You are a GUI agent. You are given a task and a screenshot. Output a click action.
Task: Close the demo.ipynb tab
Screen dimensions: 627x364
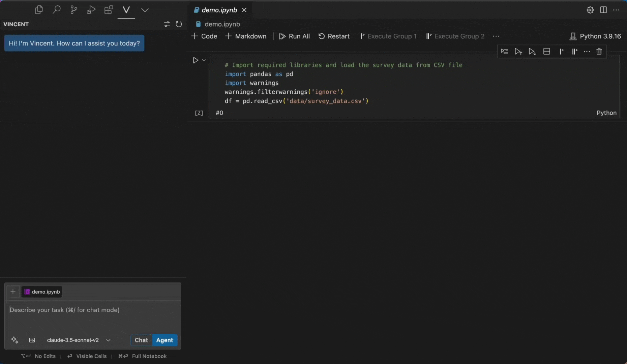pyautogui.click(x=244, y=10)
